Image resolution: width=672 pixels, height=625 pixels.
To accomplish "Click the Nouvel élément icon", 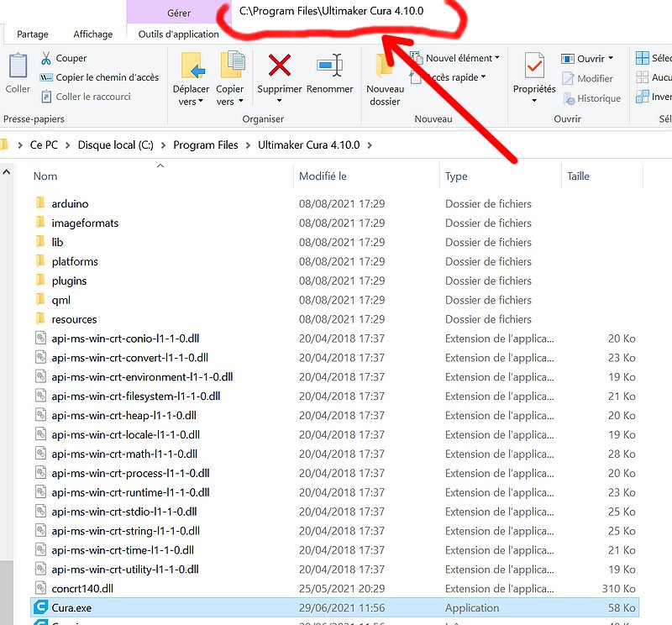I will 416,57.
